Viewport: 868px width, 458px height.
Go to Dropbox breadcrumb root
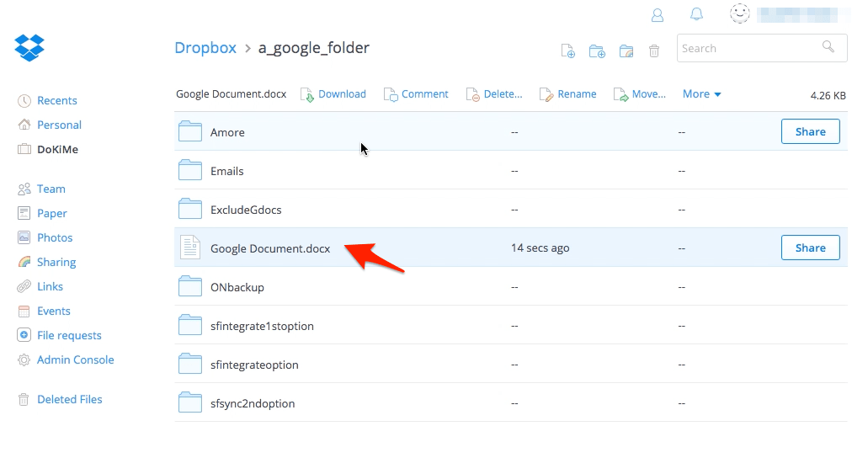(205, 48)
